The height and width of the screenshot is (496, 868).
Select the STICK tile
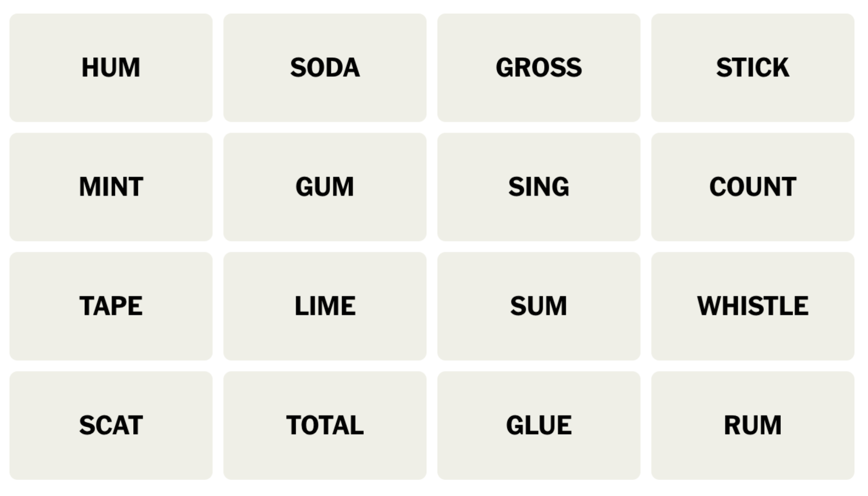coord(753,67)
